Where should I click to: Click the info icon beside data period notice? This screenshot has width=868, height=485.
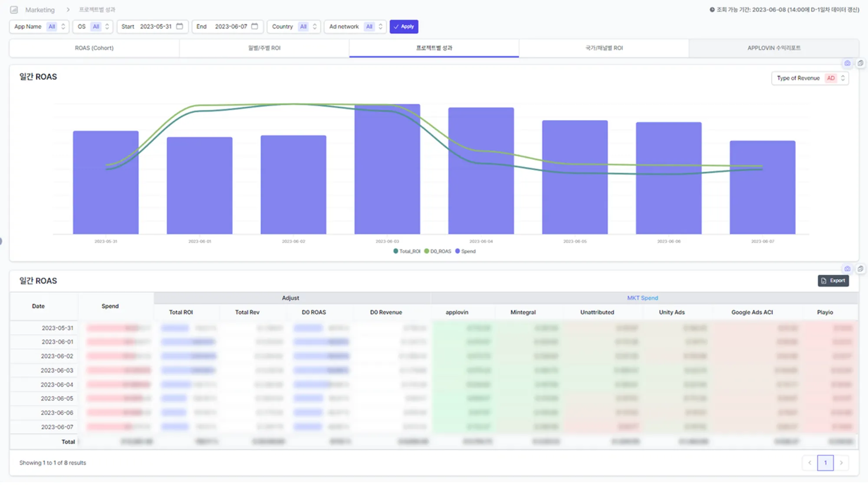(x=712, y=10)
